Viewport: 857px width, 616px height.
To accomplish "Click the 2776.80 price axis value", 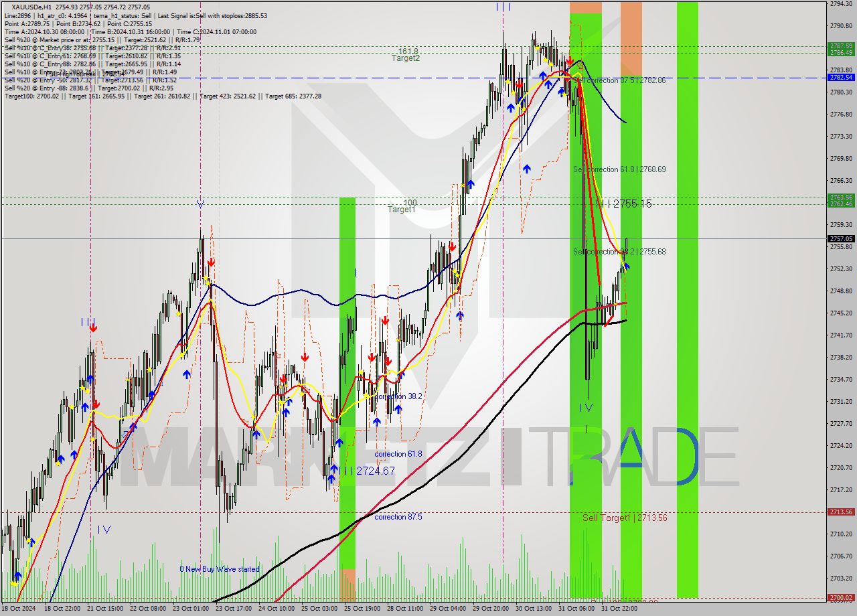I will (841, 114).
